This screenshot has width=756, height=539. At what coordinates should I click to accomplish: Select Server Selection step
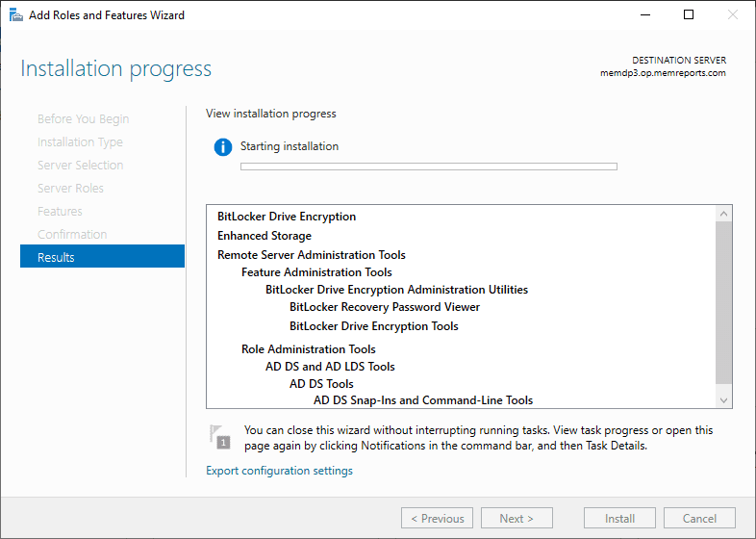[81, 165]
